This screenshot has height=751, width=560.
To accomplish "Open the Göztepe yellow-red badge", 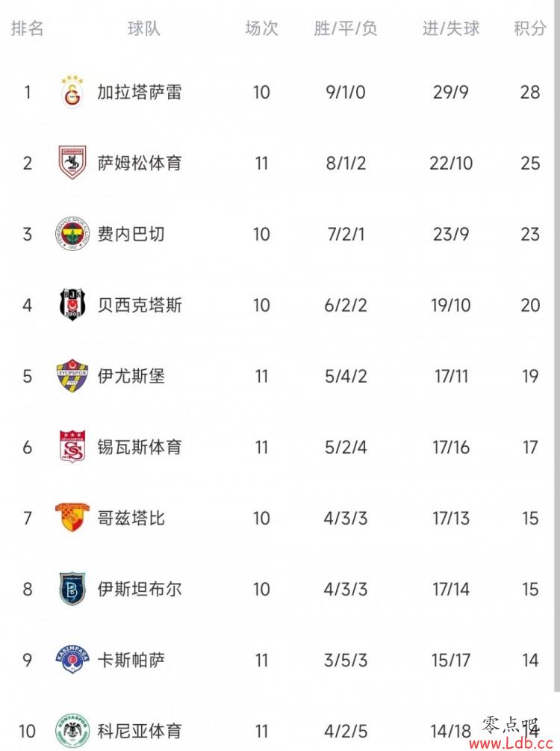I will (x=72, y=517).
